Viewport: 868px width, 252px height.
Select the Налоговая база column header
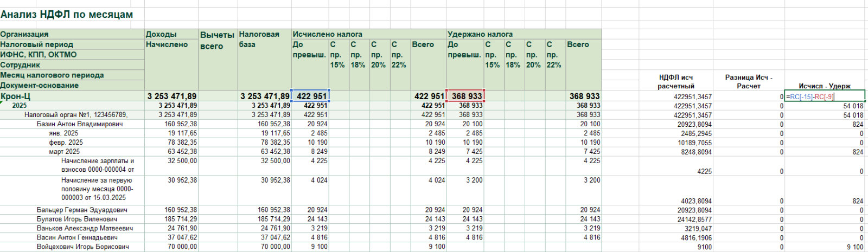click(x=259, y=39)
